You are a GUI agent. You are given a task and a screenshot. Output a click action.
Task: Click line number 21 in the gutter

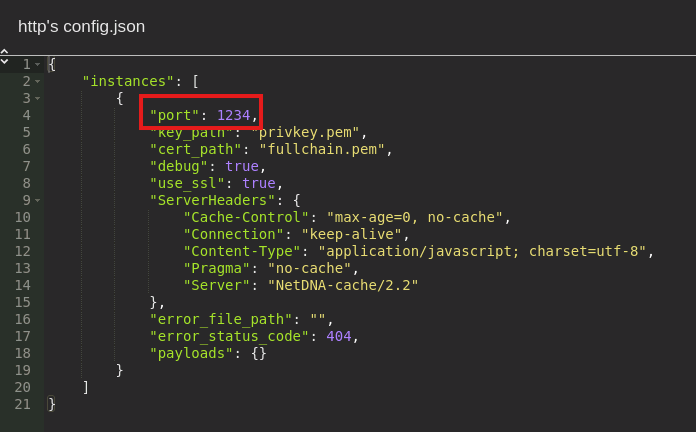coord(22,404)
